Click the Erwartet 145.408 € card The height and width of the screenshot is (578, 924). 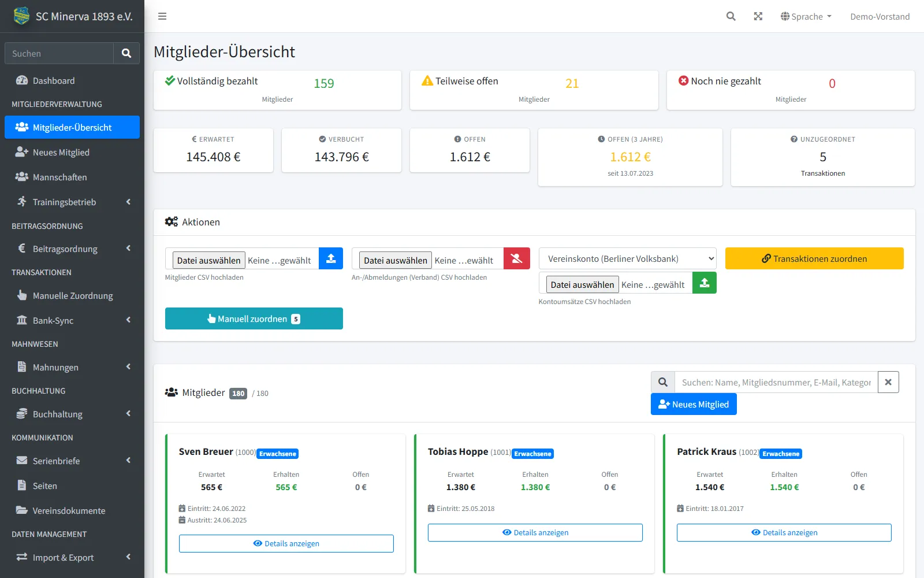pyautogui.click(x=213, y=150)
